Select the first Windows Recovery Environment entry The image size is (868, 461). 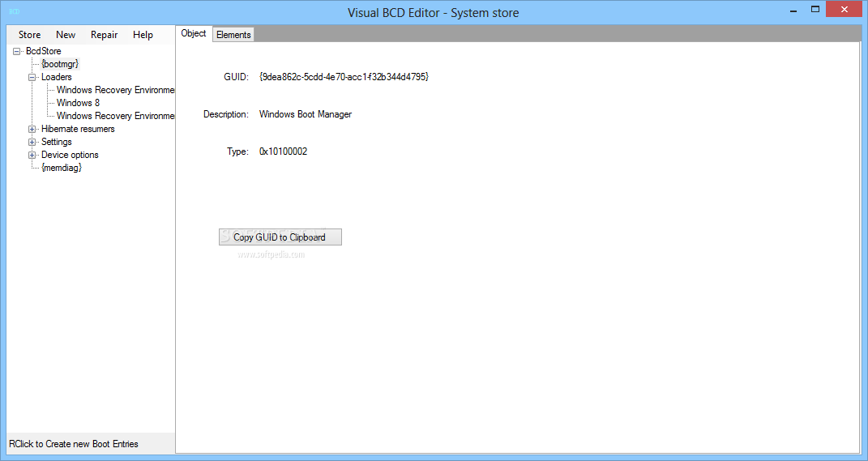115,90
